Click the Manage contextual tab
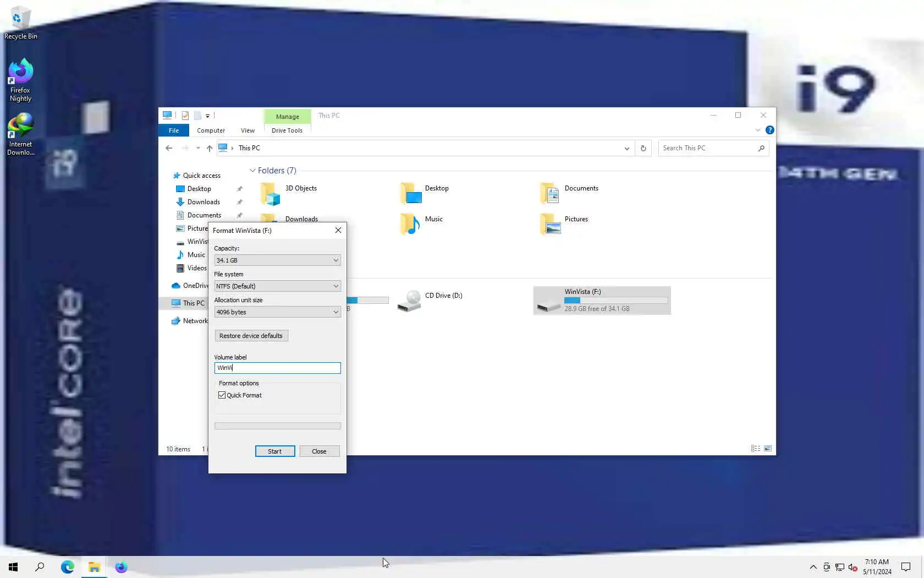 pos(288,117)
